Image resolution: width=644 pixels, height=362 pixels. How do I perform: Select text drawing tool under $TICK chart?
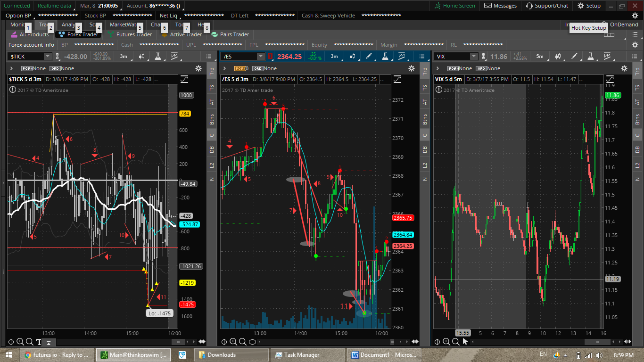click(39, 342)
